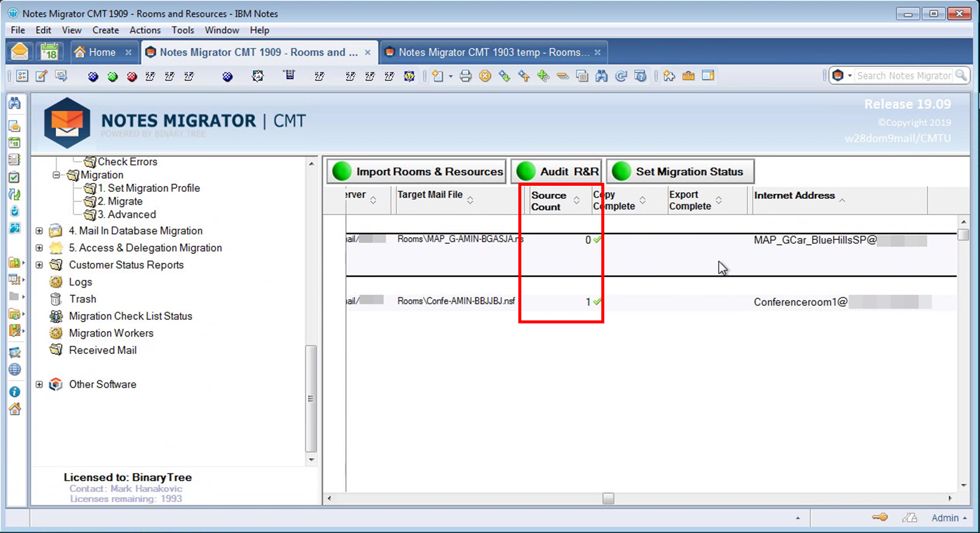Screen dimensions: 980x533
Task: Open the Mail envelope shortcut
Action: (19, 52)
